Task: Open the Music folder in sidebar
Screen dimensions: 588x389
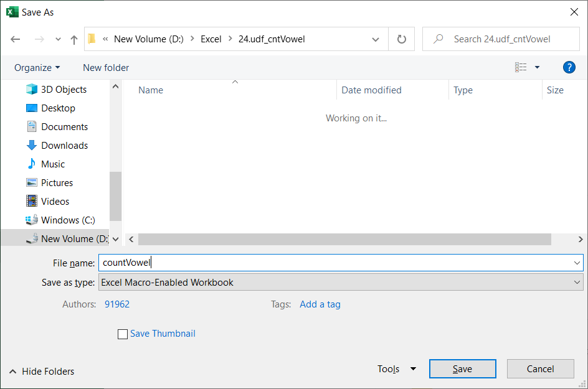Action: tap(53, 164)
